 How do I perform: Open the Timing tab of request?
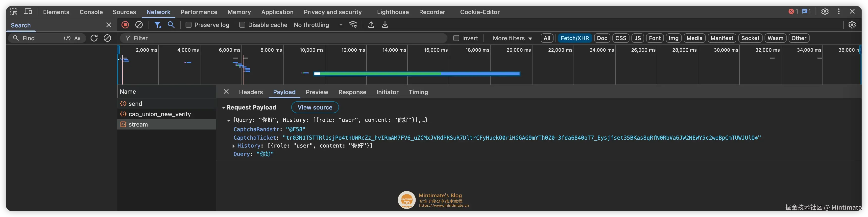click(418, 92)
